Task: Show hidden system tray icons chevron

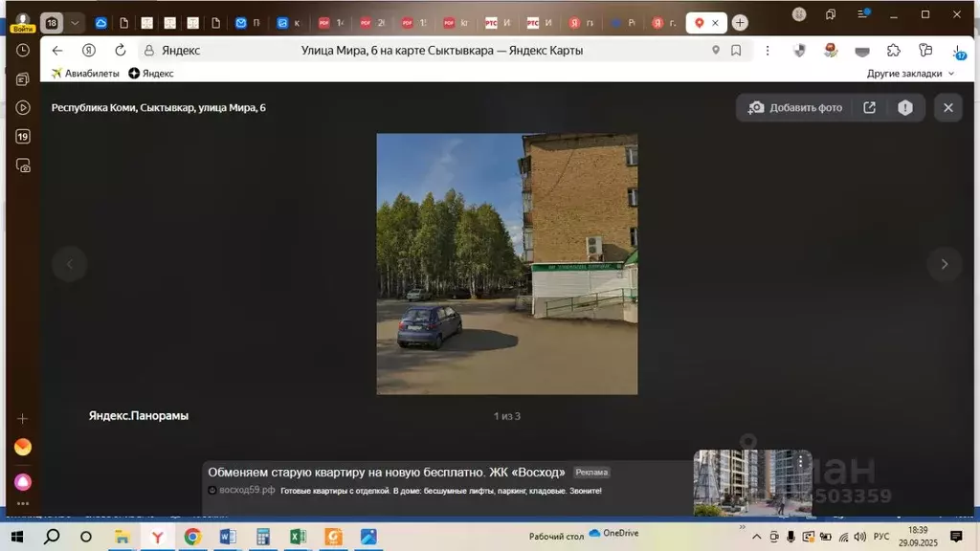Action: point(755,537)
